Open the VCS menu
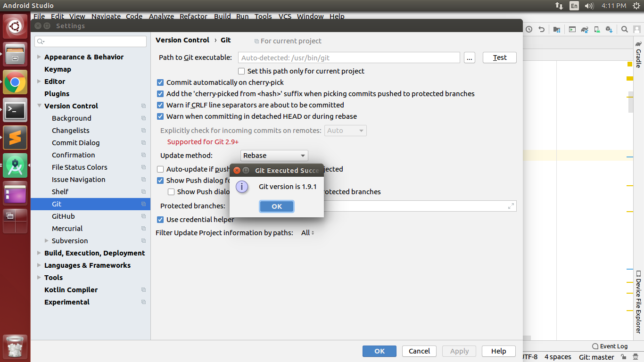The height and width of the screenshot is (362, 644). (285, 16)
